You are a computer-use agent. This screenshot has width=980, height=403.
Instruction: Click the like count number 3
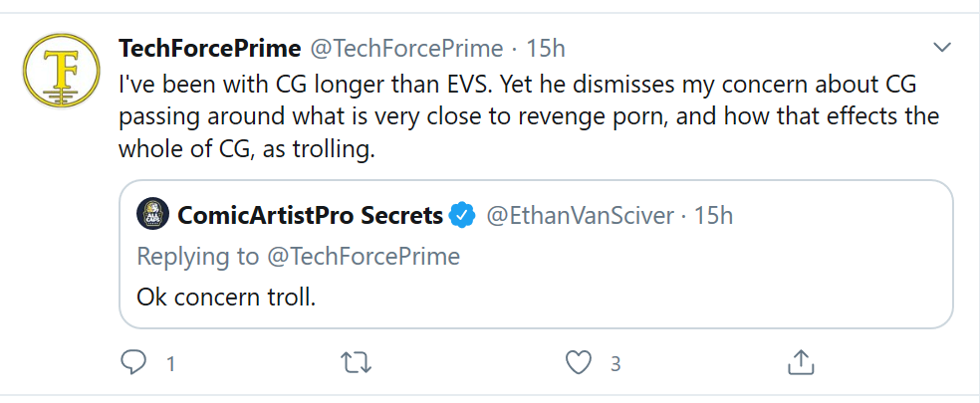point(615,363)
